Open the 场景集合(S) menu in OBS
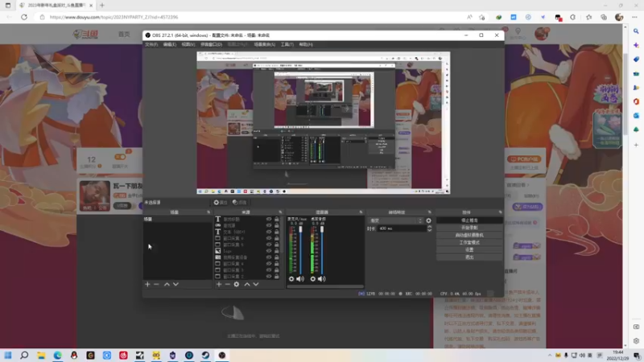Image resolution: width=644 pixels, height=362 pixels. coord(265,44)
